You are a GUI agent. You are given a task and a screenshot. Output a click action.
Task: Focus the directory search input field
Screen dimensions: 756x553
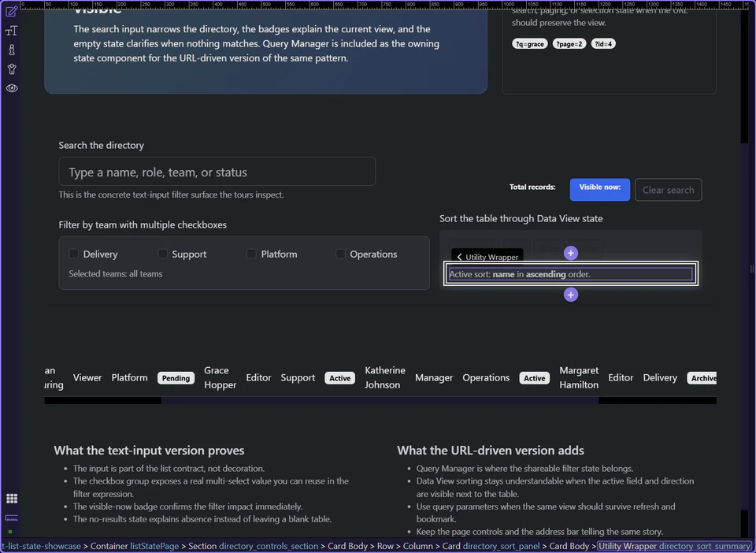pyautogui.click(x=217, y=172)
